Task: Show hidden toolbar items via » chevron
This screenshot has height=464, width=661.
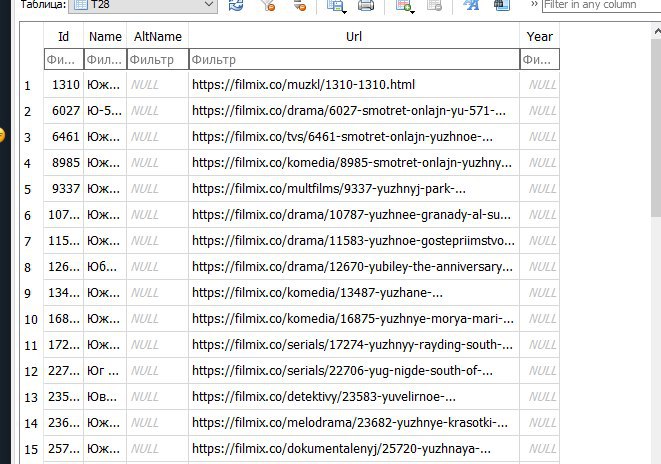Action: point(534,4)
